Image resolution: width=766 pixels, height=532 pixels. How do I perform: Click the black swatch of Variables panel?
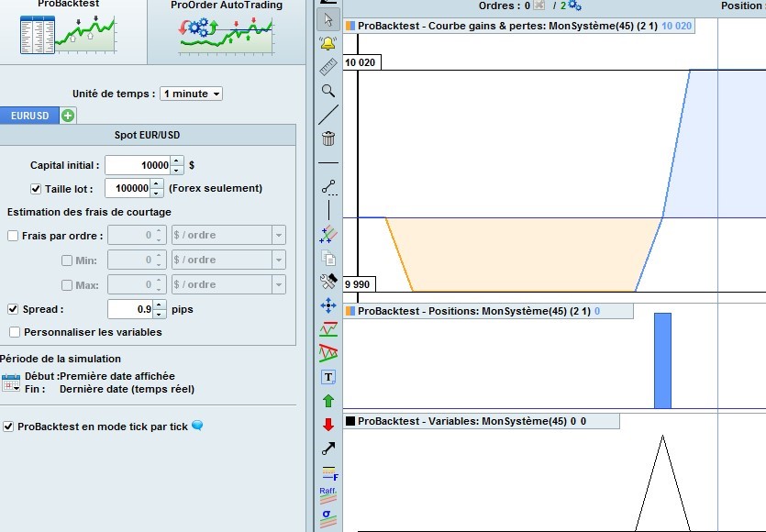(x=350, y=421)
